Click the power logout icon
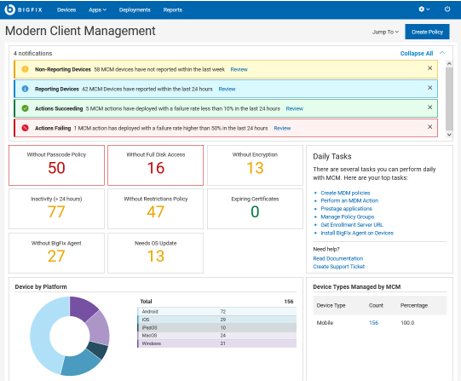The height and width of the screenshot is (381, 461). coord(447,9)
